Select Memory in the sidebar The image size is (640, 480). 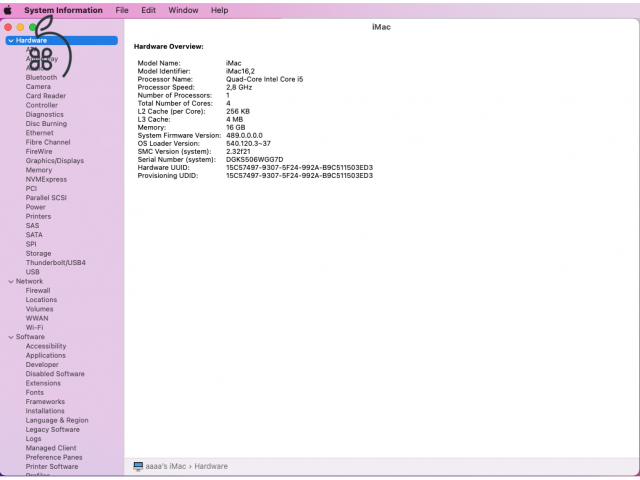click(x=39, y=170)
